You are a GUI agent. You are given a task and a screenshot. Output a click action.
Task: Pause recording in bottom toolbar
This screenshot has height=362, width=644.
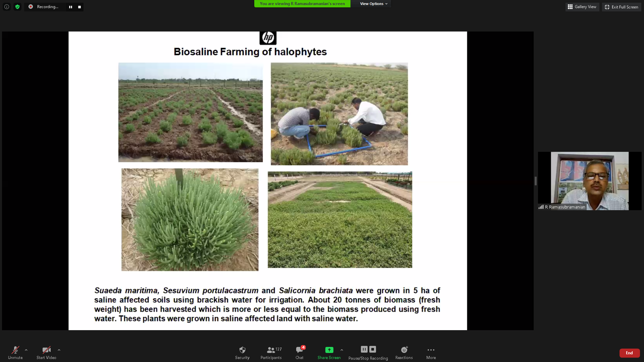[x=364, y=349]
